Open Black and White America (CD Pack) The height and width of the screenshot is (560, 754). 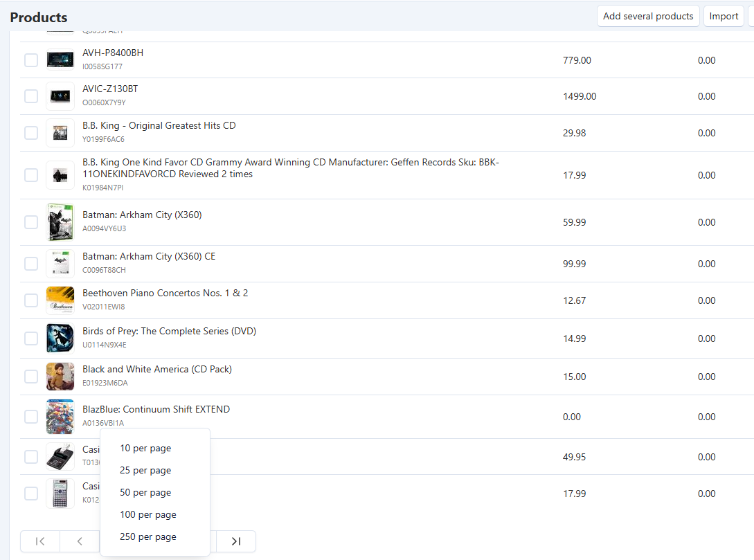tap(157, 369)
